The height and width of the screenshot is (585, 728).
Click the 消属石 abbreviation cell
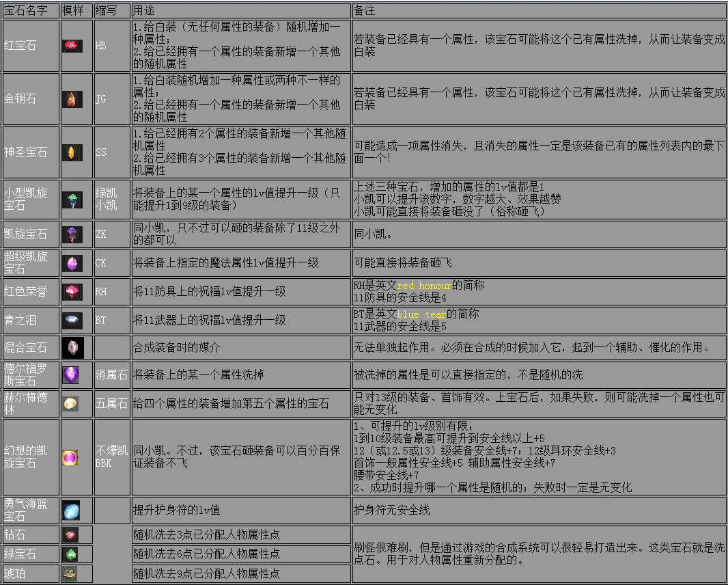pyautogui.click(x=111, y=375)
